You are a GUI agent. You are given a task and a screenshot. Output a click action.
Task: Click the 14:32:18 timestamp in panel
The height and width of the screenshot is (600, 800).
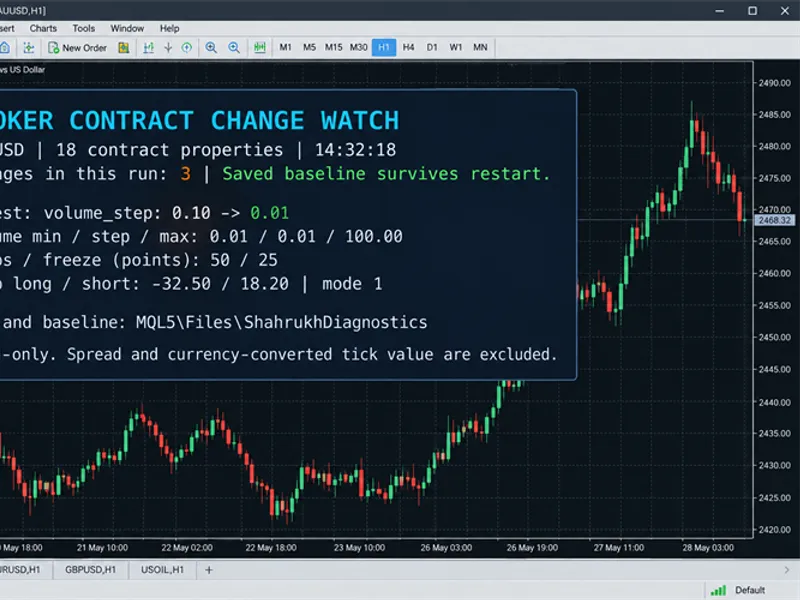pos(355,150)
